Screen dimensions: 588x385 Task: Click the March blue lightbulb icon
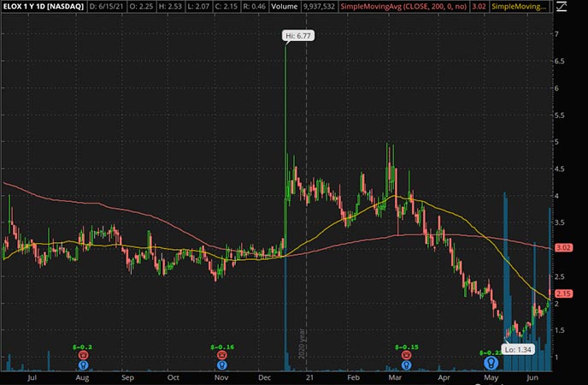tap(406, 364)
